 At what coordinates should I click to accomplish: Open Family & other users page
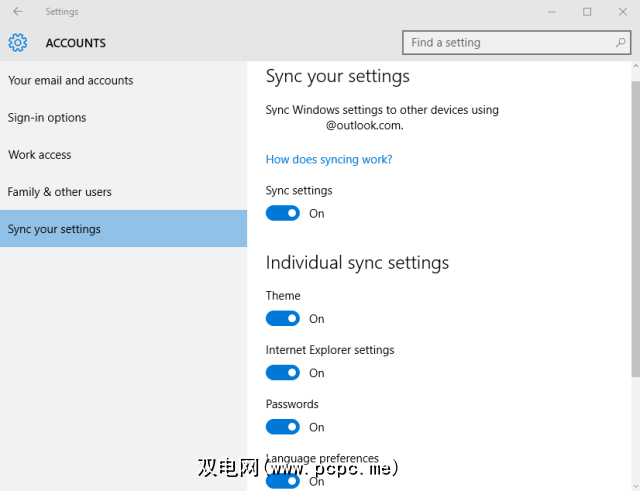pos(60,192)
